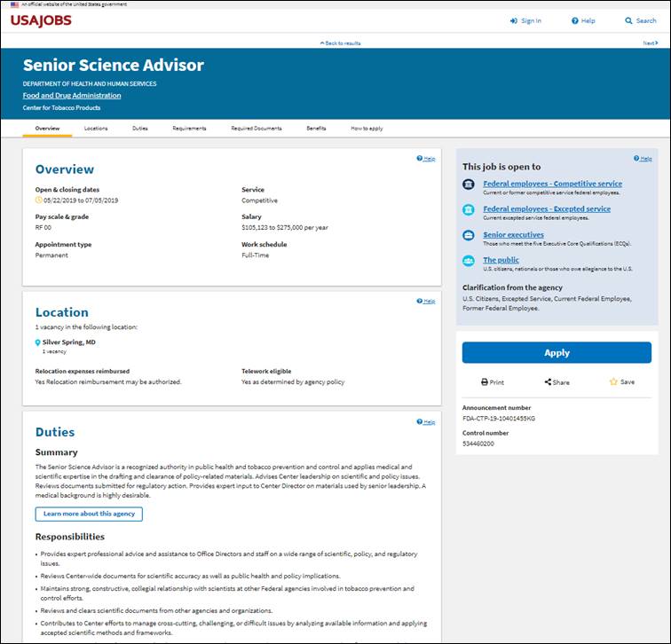
Task: Click the Help question mark icon in header
Action: (x=575, y=20)
